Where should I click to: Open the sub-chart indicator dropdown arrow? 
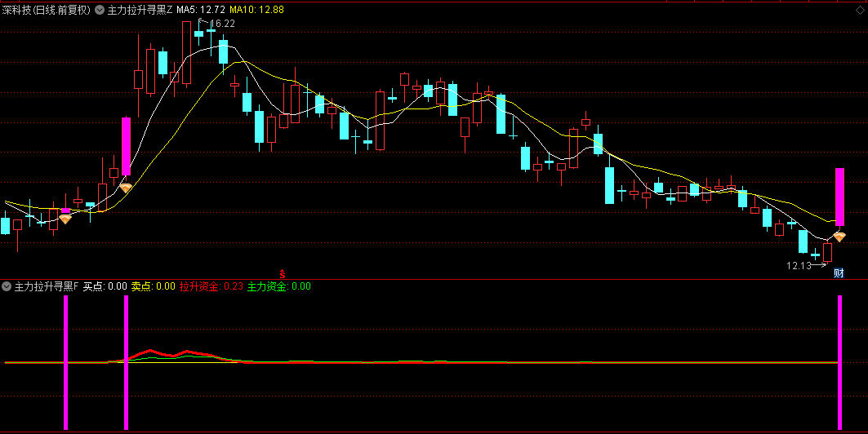coord(7,286)
